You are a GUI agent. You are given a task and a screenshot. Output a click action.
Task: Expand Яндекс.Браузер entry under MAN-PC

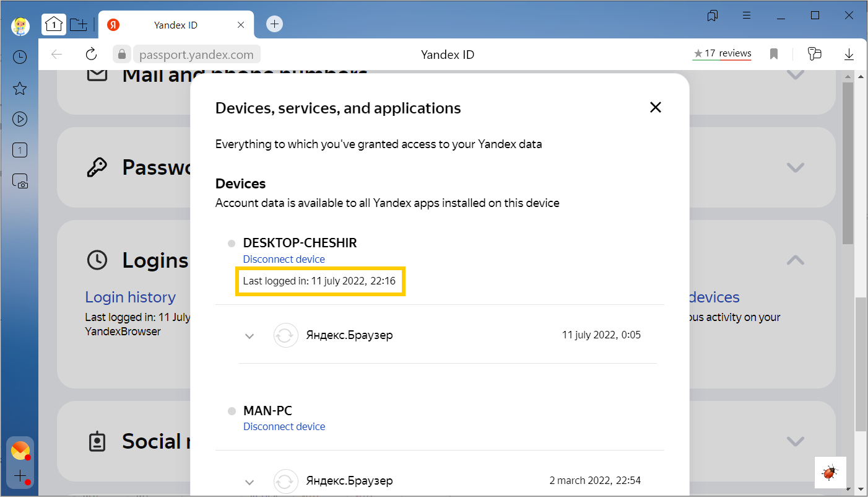[250, 482]
